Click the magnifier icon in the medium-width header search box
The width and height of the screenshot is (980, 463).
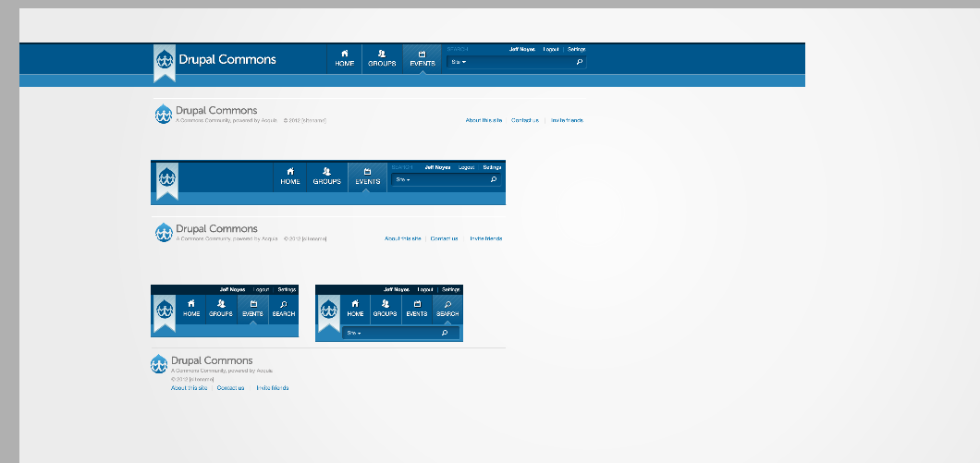pyautogui.click(x=494, y=179)
